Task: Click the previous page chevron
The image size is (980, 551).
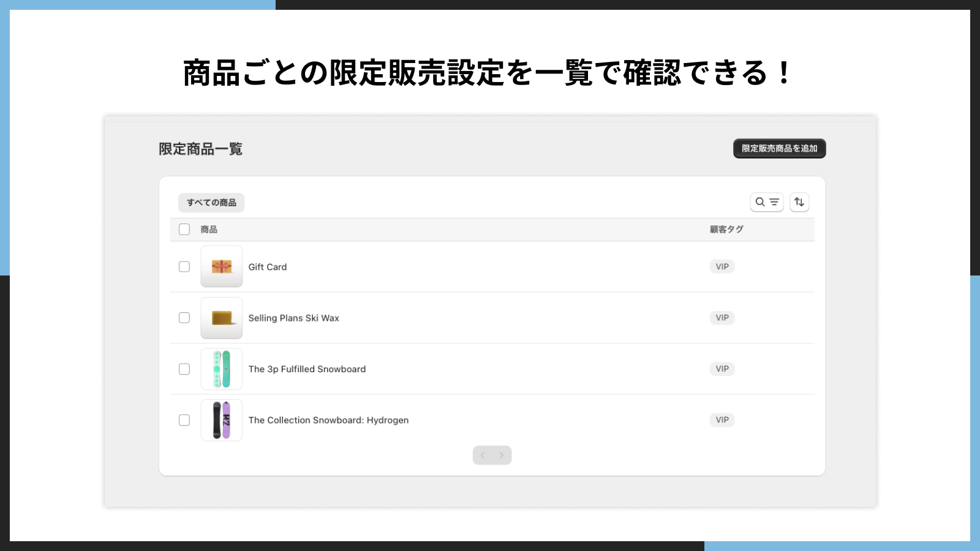Action: [483, 455]
